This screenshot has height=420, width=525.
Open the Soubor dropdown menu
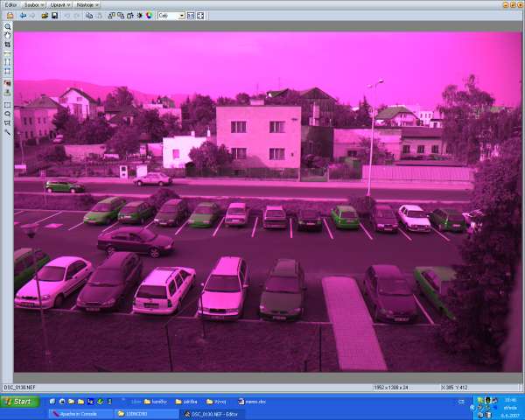click(36, 5)
